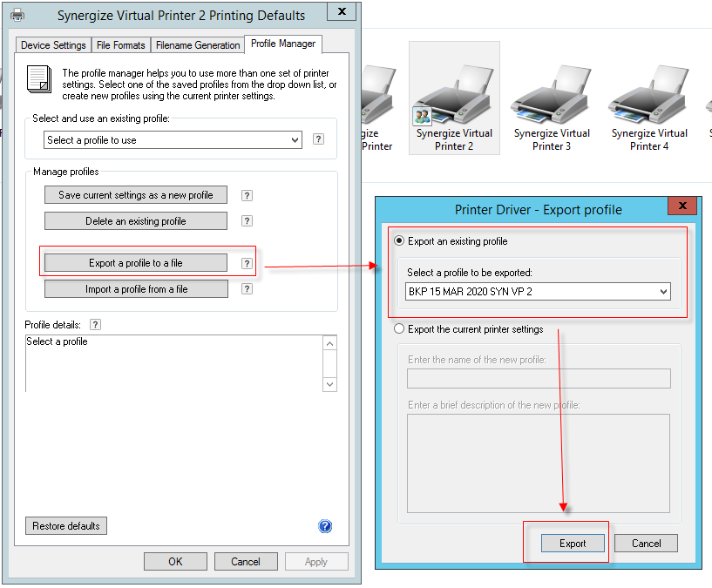Click Export a profile to a file button
Image resolution: width=712 pixels, height=588 pixels.
tap(136, 263)
